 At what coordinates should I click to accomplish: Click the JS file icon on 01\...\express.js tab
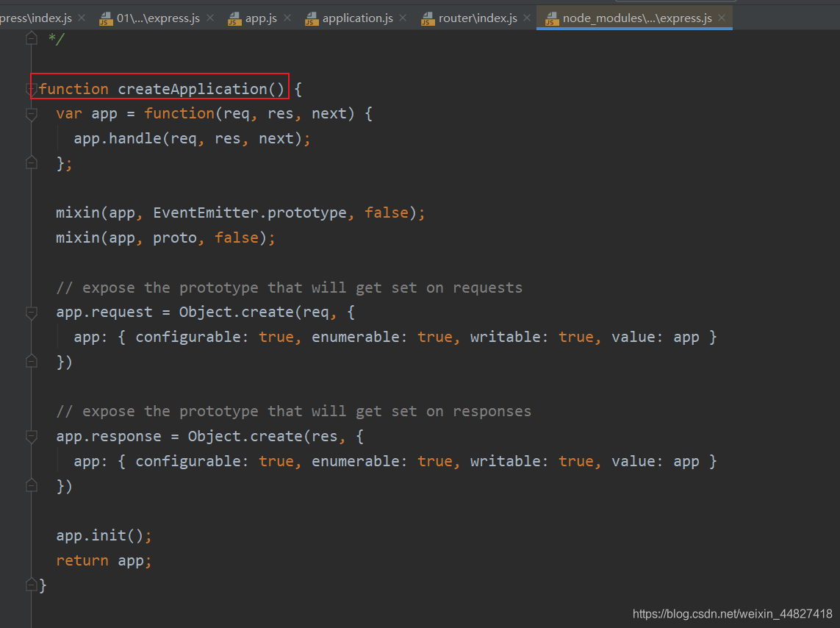coord(106,19)
